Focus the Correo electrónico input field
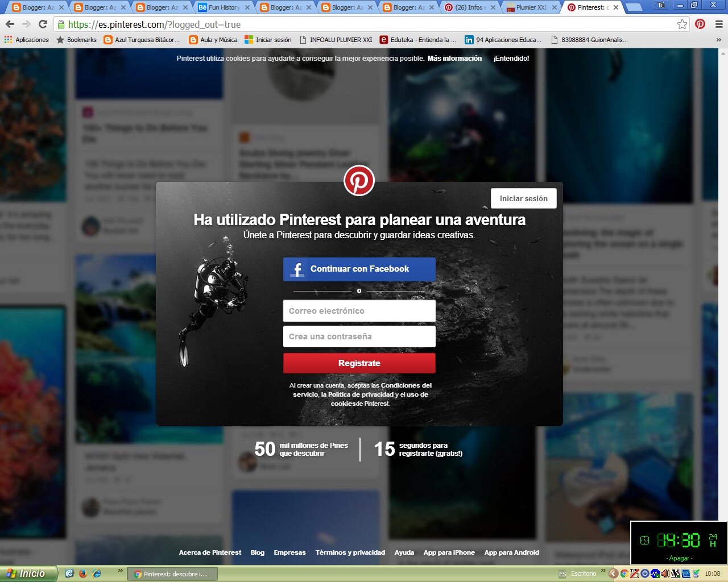The height and width of the screenshot is (582, 728). tap(359, 311)
